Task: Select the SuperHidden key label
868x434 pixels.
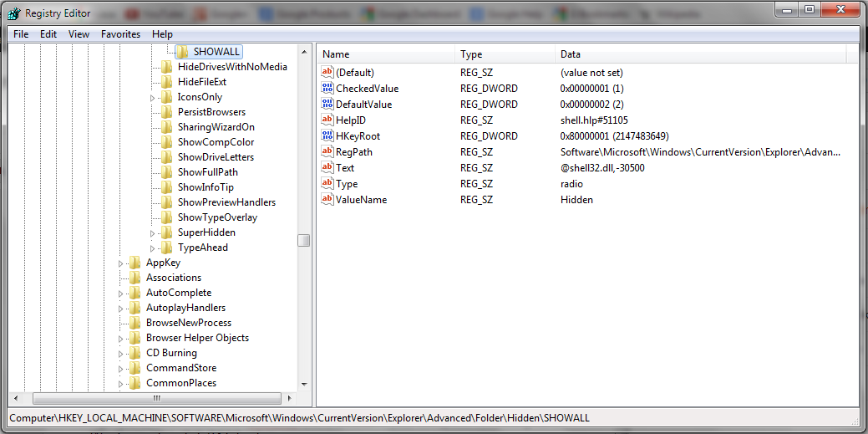Action: click(x=206, y=232)
